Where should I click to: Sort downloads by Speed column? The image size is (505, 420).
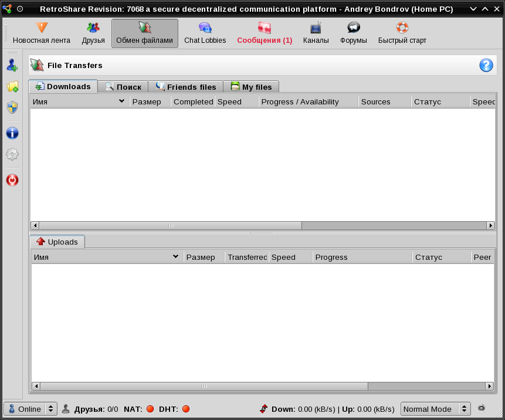pos(237,102)
